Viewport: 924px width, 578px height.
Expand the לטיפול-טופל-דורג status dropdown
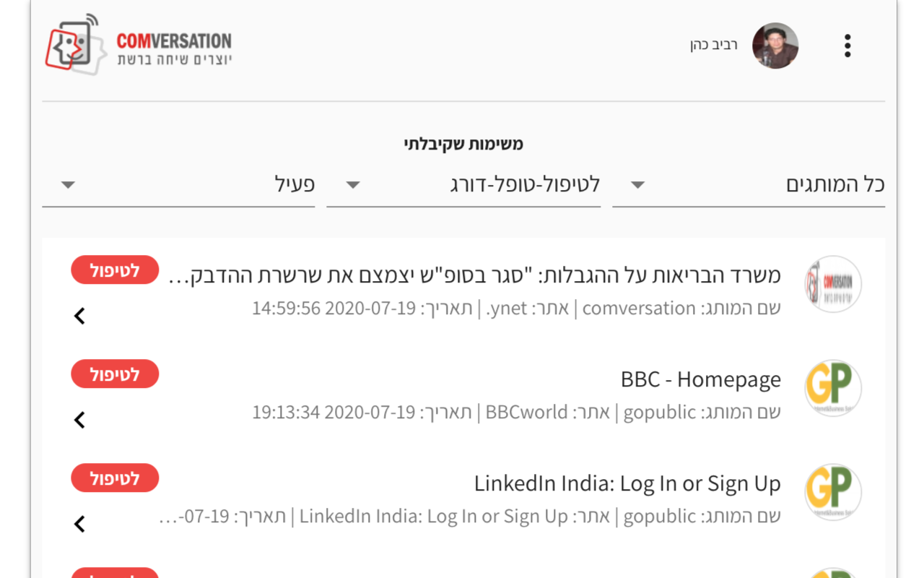463,185
